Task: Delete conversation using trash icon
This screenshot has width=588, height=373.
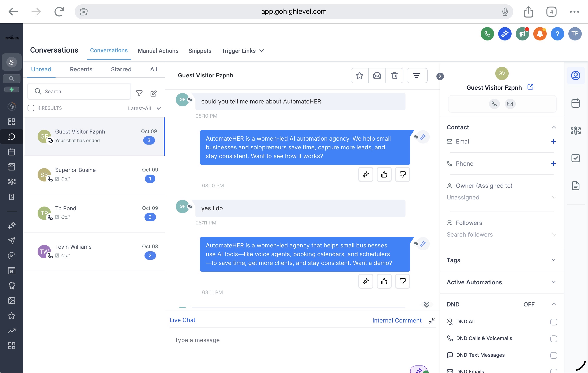Action: click(394, 76)
